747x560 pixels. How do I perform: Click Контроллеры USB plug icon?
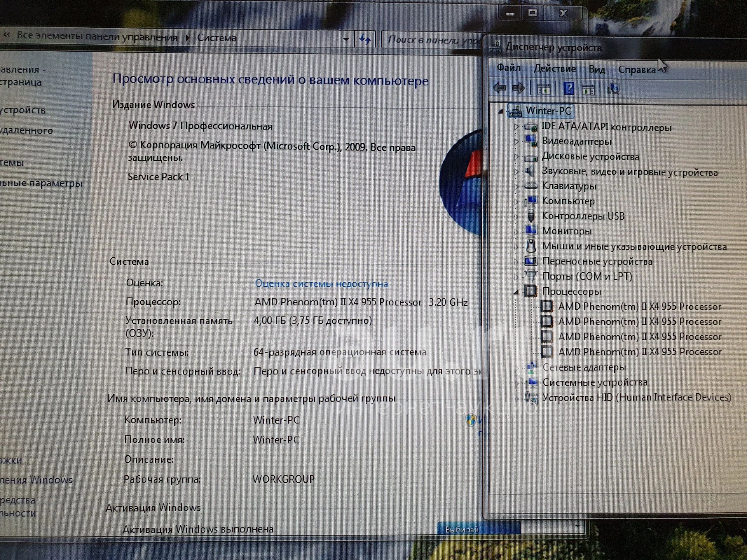[x=531, y=216]
